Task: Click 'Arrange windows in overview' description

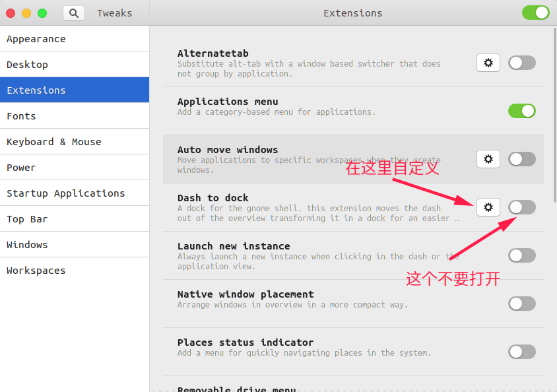Action: (x=292, y=305)
